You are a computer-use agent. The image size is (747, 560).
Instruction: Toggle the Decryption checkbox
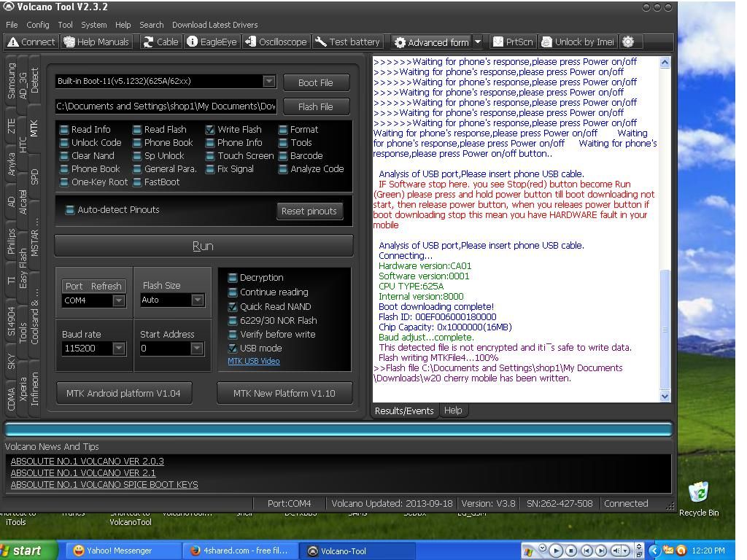click(233, 278)
